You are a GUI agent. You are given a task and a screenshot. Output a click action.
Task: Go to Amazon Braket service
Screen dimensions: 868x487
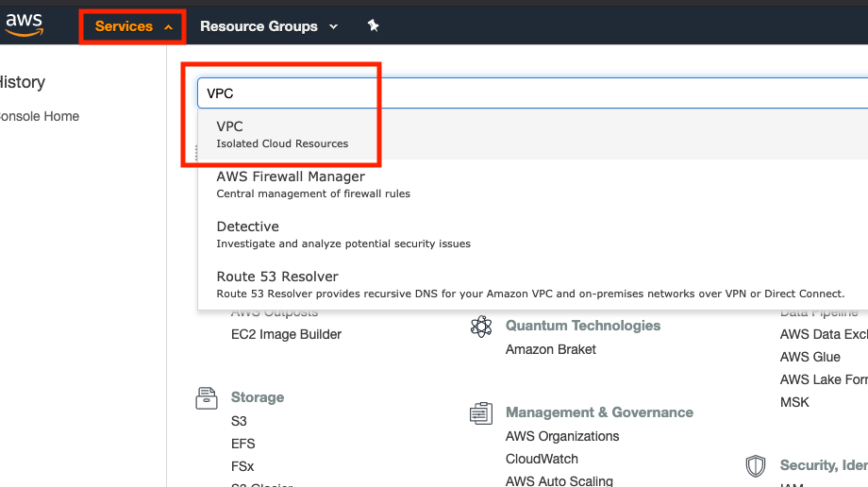coord(551,349)
